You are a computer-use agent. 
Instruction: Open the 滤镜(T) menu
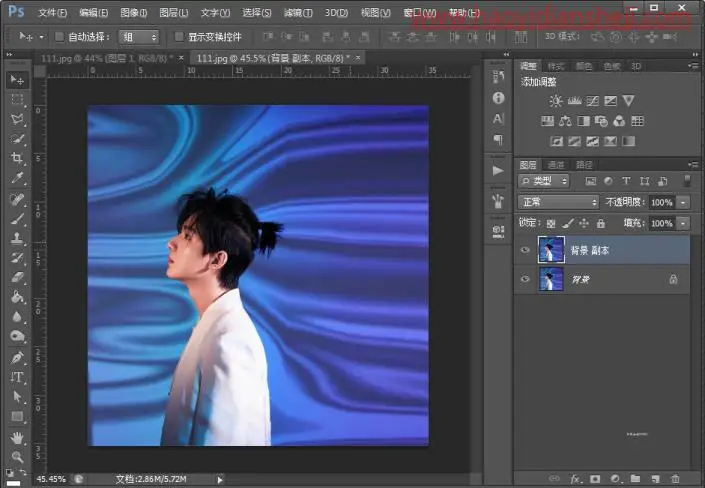pos(298,13)
